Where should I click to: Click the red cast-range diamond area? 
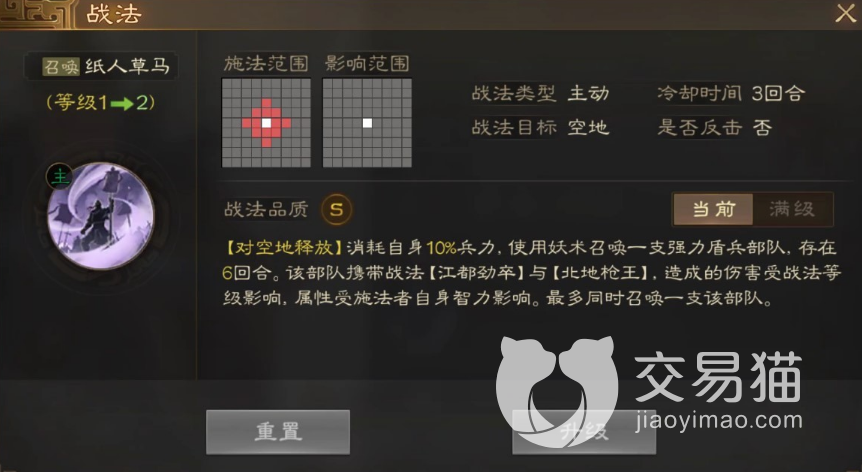pyautogui.click(x=267, y=123)
